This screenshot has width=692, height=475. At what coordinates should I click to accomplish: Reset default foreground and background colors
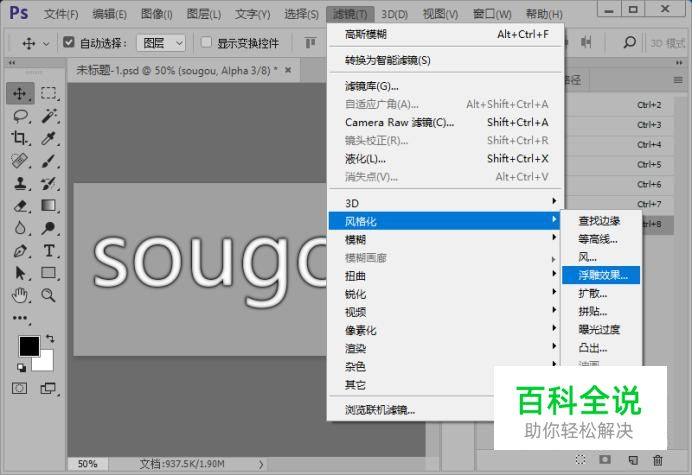tap(21, 367)
